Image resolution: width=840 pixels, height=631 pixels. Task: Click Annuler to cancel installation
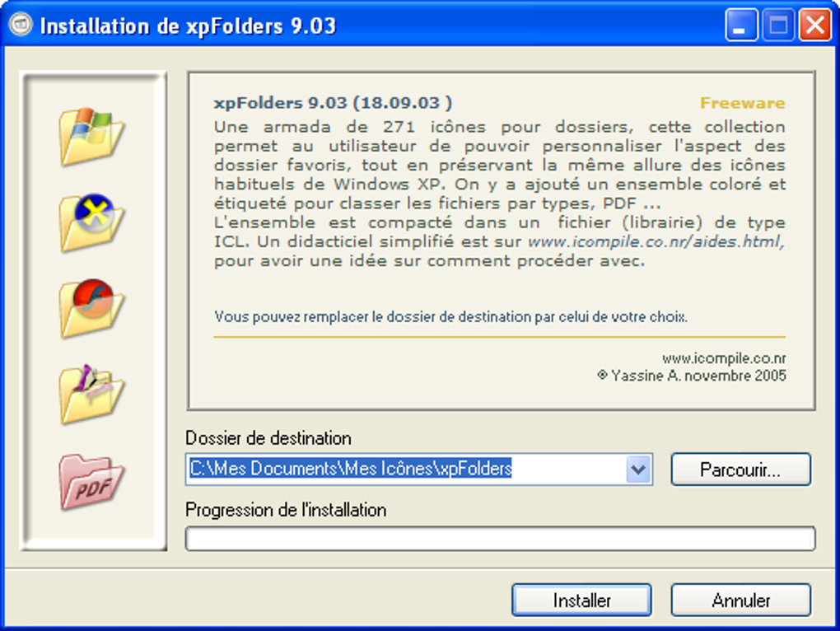coord(740,600)
